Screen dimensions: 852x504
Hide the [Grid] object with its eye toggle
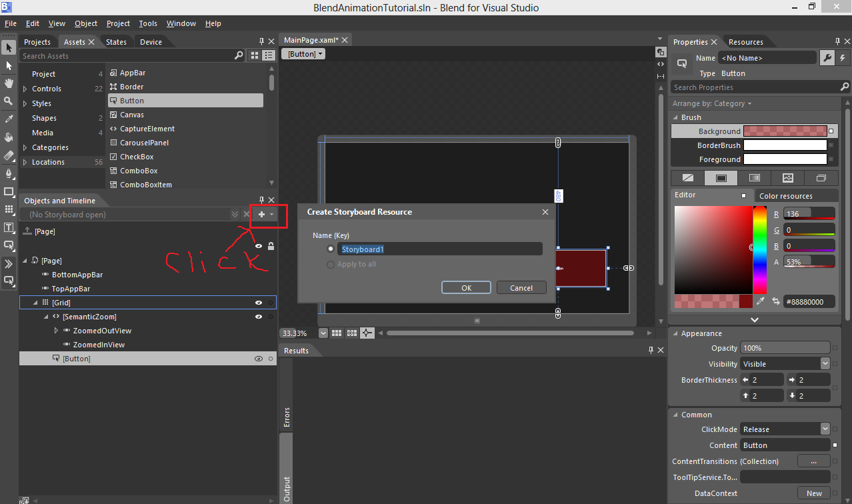pos(259,302)
